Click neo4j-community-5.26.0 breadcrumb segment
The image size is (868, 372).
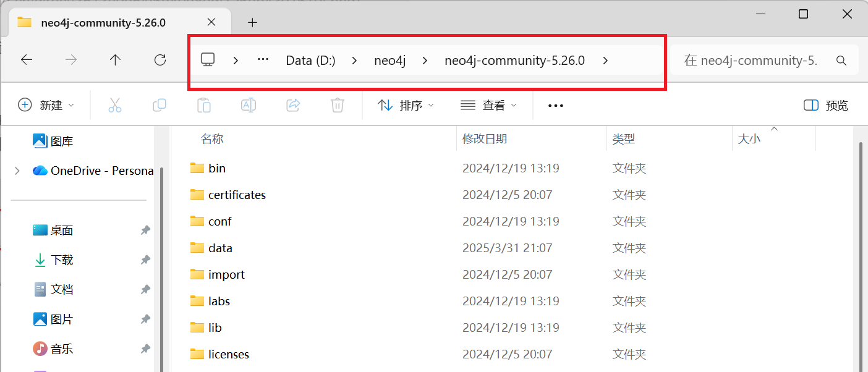point(515,61)
